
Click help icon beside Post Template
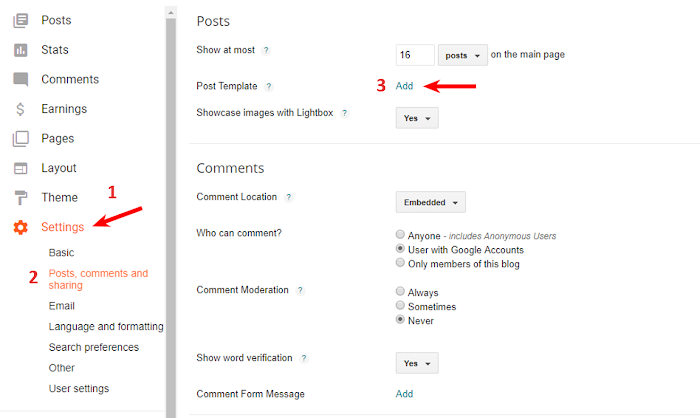pos(269,87)
